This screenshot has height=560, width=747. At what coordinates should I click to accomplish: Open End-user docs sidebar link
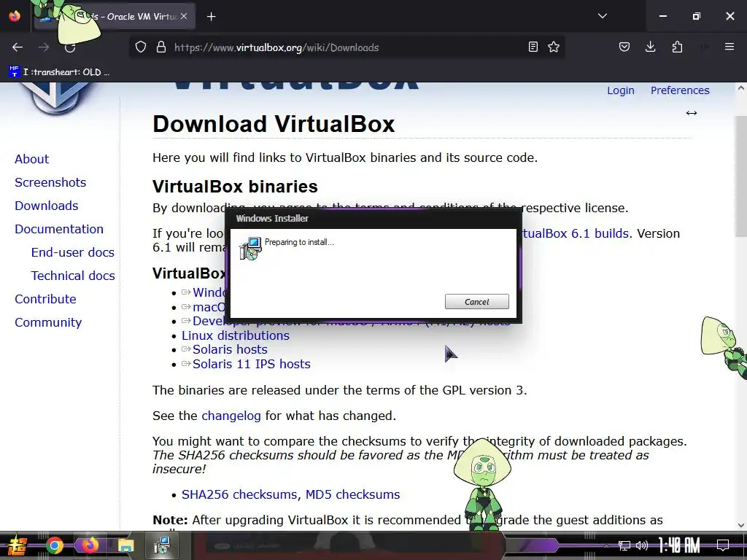(73, 252)
